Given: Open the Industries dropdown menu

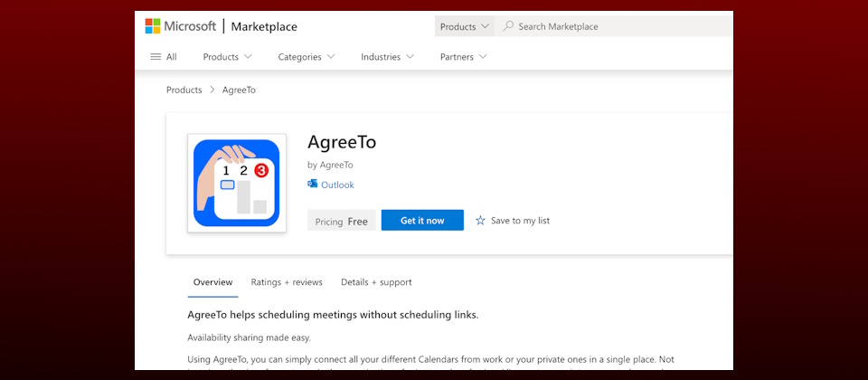Looking at the screenshot, I should (387, 57).
